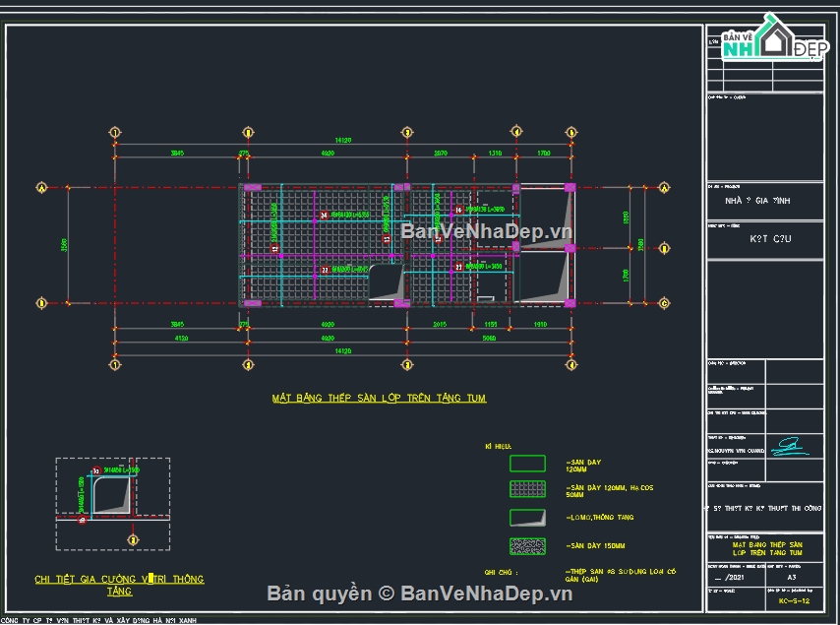Image resolution: width=840 pixels, height=625 pixels.
Task: Click grid bubble 1 above the floor plan
Action: (x=116, y=130)
